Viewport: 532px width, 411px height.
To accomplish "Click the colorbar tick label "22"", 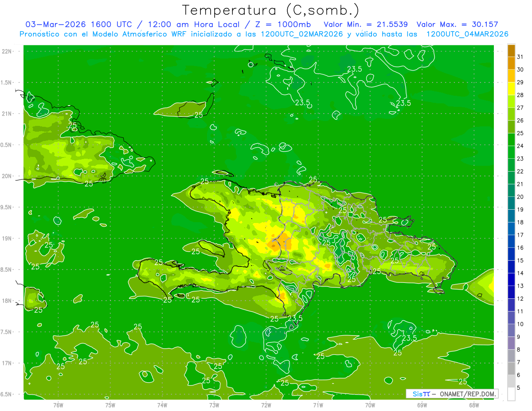I will (x=520, y=171).
